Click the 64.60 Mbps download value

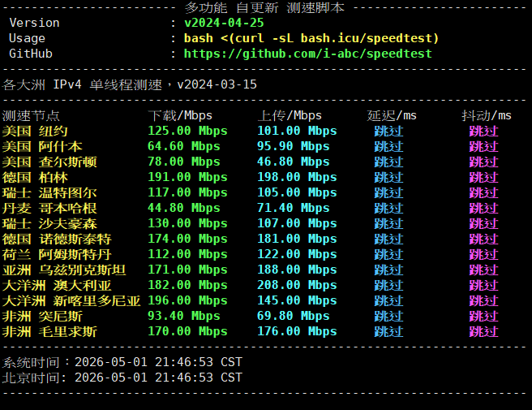point(184,146)
